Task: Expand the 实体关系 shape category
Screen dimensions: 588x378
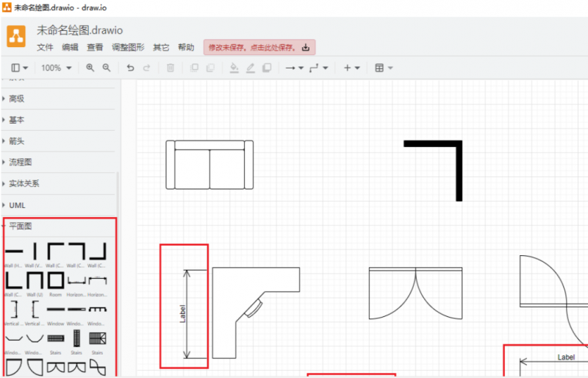Action: (58, 184)
